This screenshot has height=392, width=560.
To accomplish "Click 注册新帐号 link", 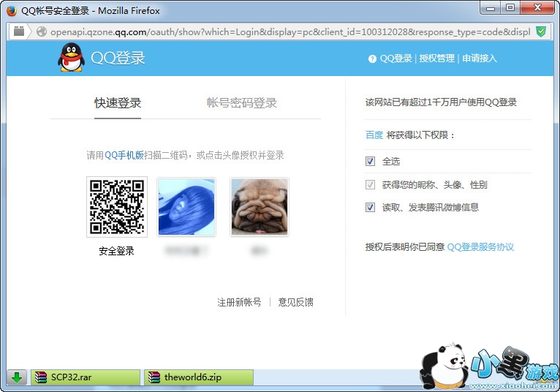I will [239, 302].
